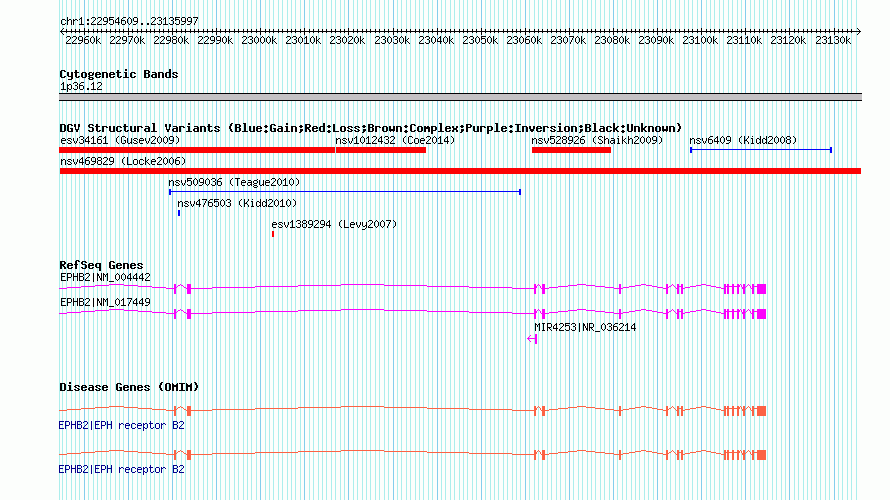Click the final exon block of EPHB2 NM_004442
Image resolution: width=890 pixels, height=500 pixels.
(x=762, y=289)
